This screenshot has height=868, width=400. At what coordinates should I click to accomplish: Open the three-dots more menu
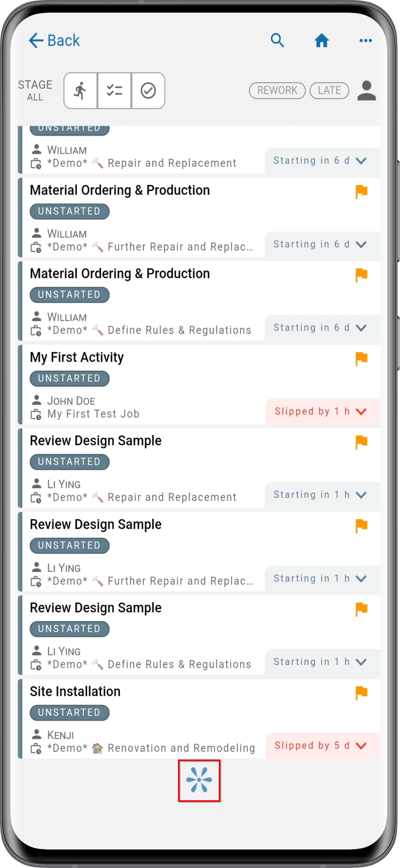pos(365,41)
